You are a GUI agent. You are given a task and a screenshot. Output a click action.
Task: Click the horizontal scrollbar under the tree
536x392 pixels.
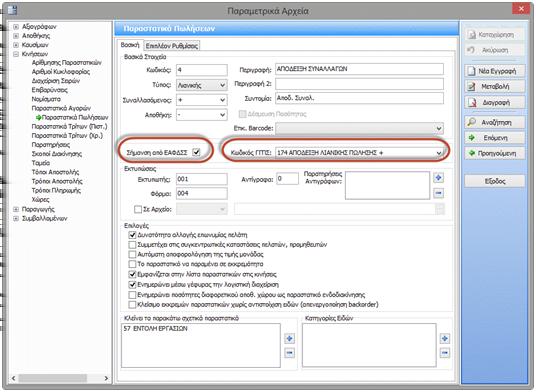[x=60, y=378]
